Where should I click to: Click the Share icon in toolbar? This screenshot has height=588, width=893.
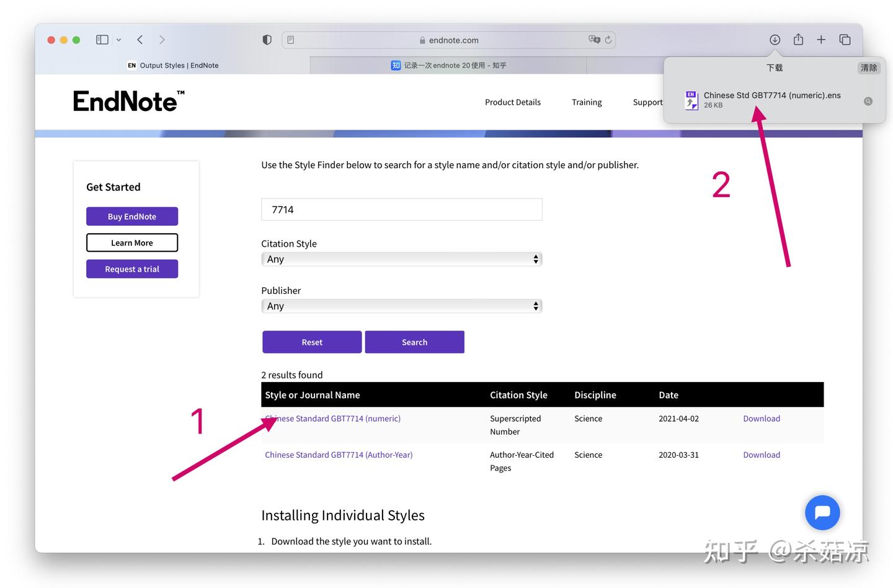point(798,40)
